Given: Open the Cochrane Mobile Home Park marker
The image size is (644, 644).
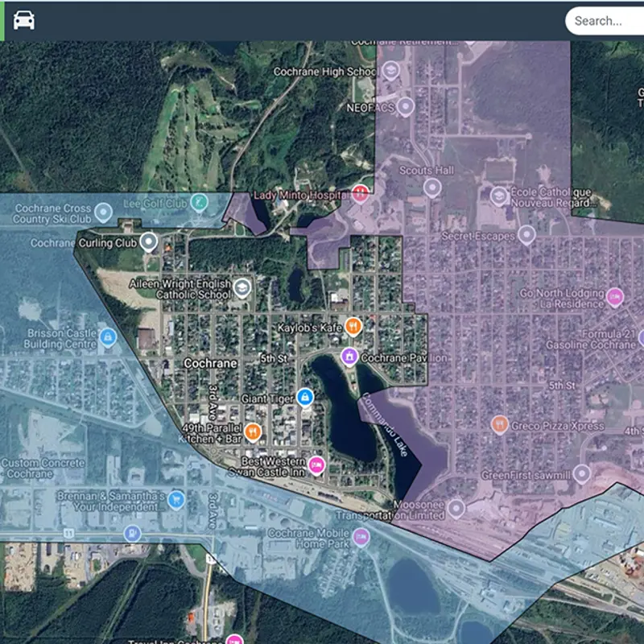Looking at the screenshot, I should [x=361, y=538].
